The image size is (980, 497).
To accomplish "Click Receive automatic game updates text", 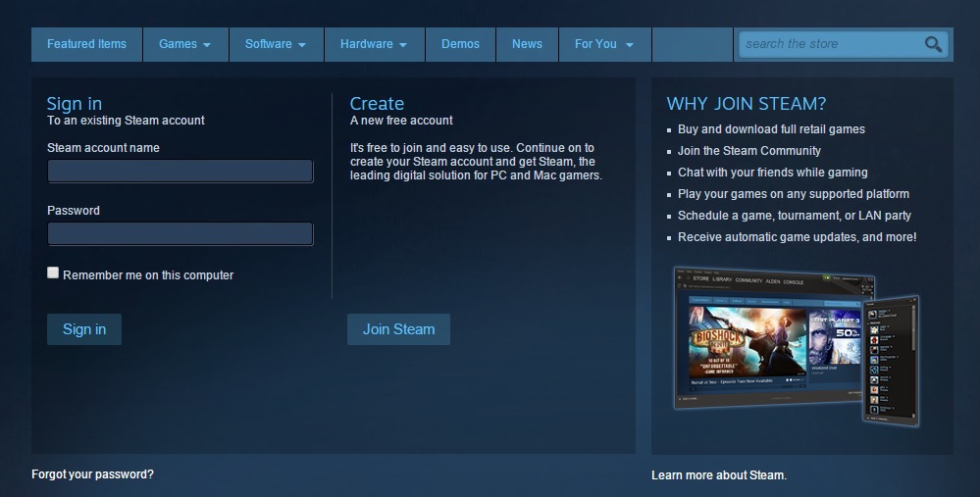I will click(797, 237).
